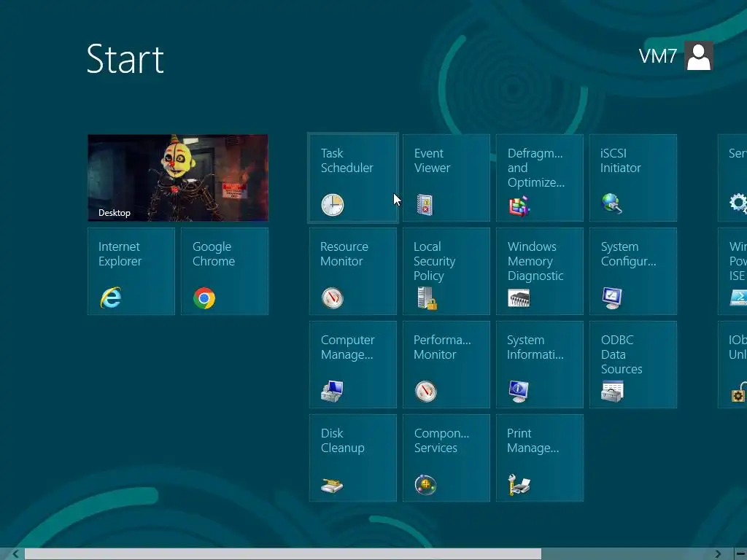Open Component Services sphere icon
Viewport: 747px width, 560px height.
click(425, 485)
